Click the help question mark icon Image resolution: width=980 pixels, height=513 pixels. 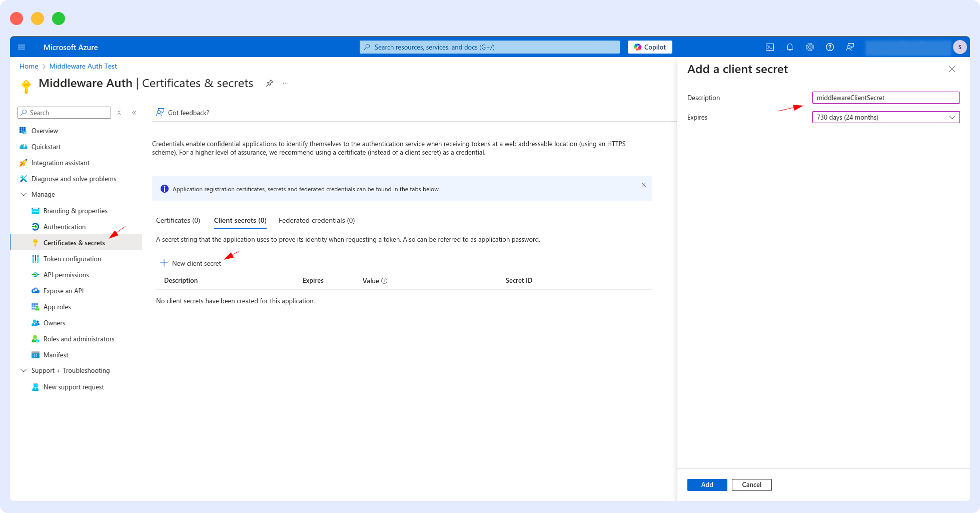point(830,47)
